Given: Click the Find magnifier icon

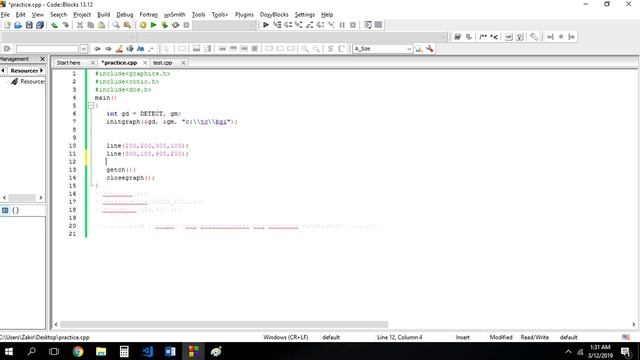Looking at the screenshot, I should [x=116, y=25].
